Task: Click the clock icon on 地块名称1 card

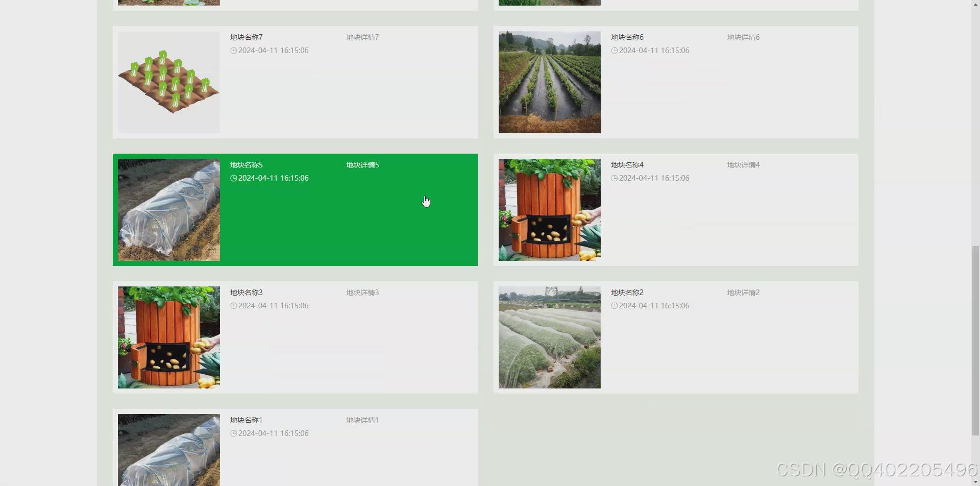Action: (234, 433)
